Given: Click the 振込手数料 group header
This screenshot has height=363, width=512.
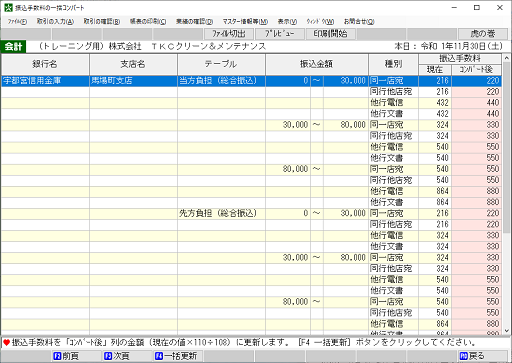Looking at the screenshot, I should [x=460, y=59].
